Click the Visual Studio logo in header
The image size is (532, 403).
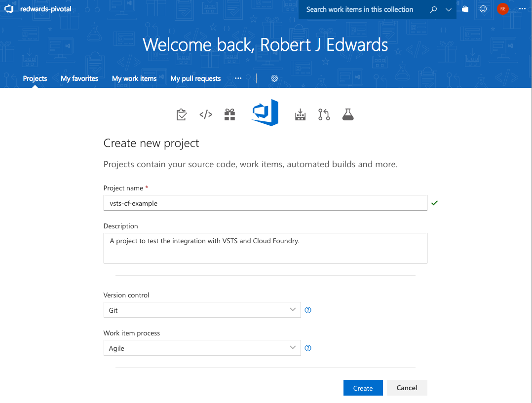pos(8,9)
